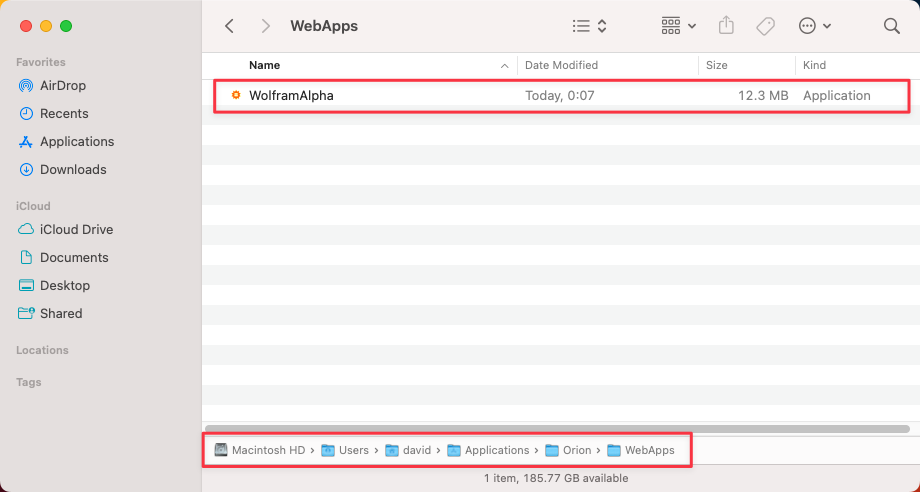Click the Share toolbar icon
Viewport: 920px width, 492px height.
coord(726,25)
